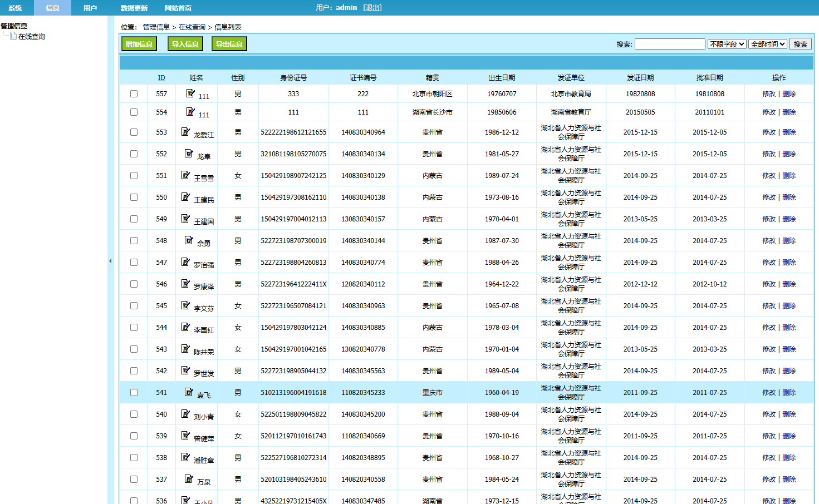Open the 数据更新 menu item
Screen dimensions: 819x504
pos(134,8)
